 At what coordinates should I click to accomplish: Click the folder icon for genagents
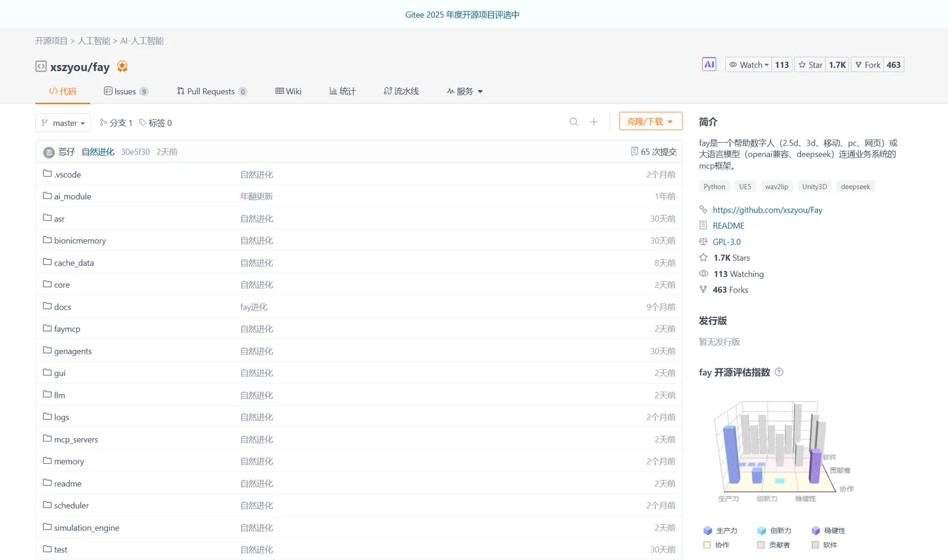coord(47,351)
